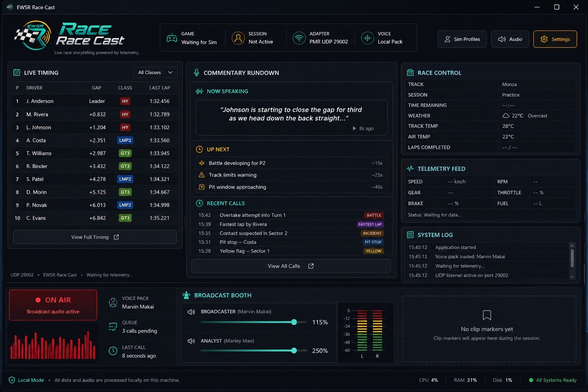The height and width of the screenshot is (392, 588).
Task: Click the INCIDENT tag
Action: pyautogui.click(x=372, y=233)
